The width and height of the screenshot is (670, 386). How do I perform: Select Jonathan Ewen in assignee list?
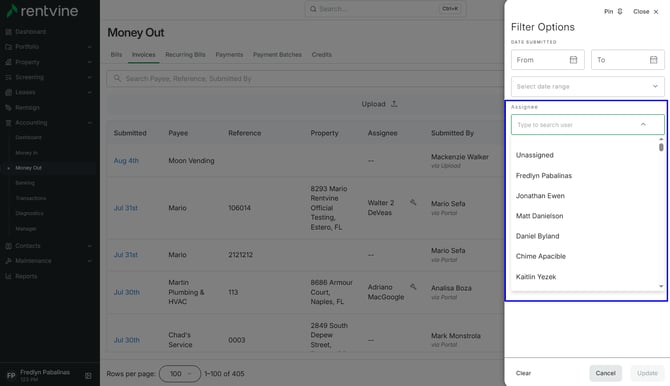coord(540,196)
